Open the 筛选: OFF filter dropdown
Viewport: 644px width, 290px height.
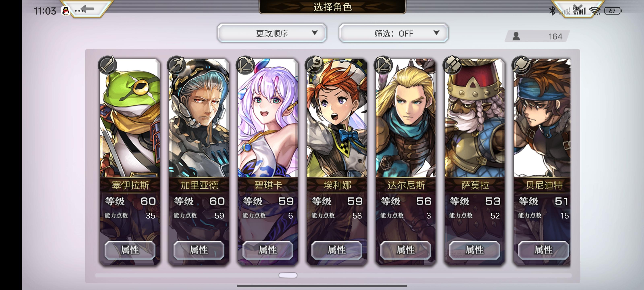[393, 33]
